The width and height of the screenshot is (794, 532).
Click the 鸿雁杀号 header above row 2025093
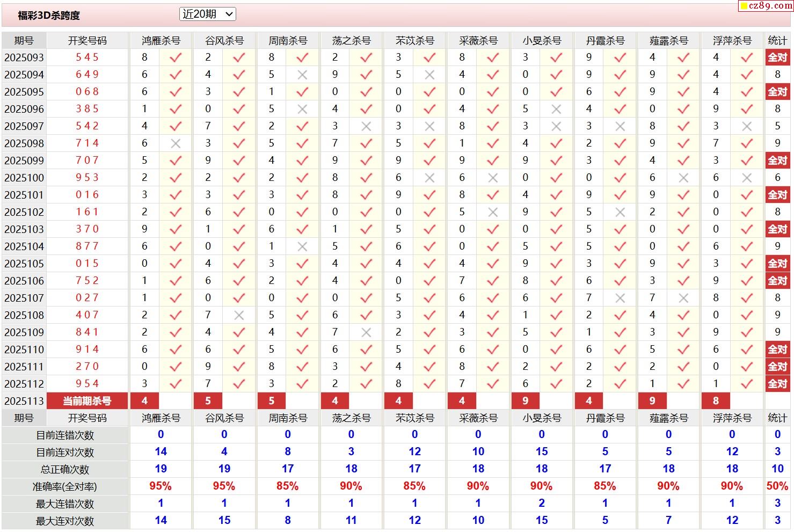[161, 41]
